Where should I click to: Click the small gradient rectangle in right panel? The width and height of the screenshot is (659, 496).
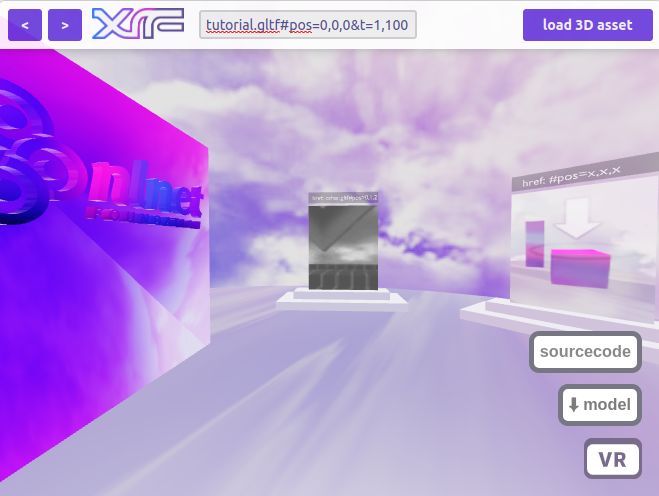tap(535, 243)
